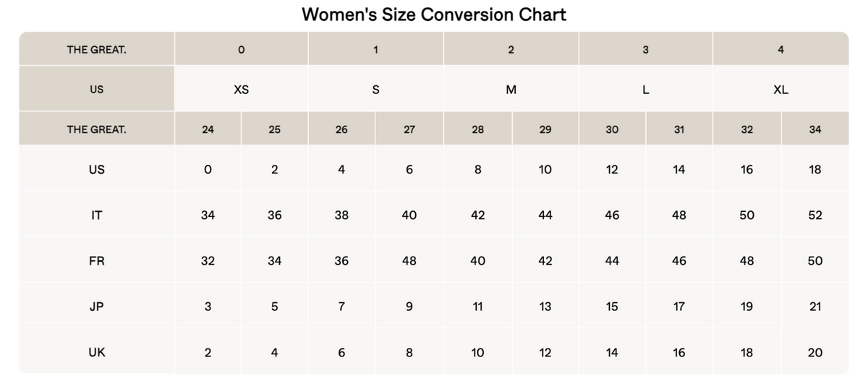Click JP size 11 cell
Screen dimensions: 868x389
pos(477,307)
